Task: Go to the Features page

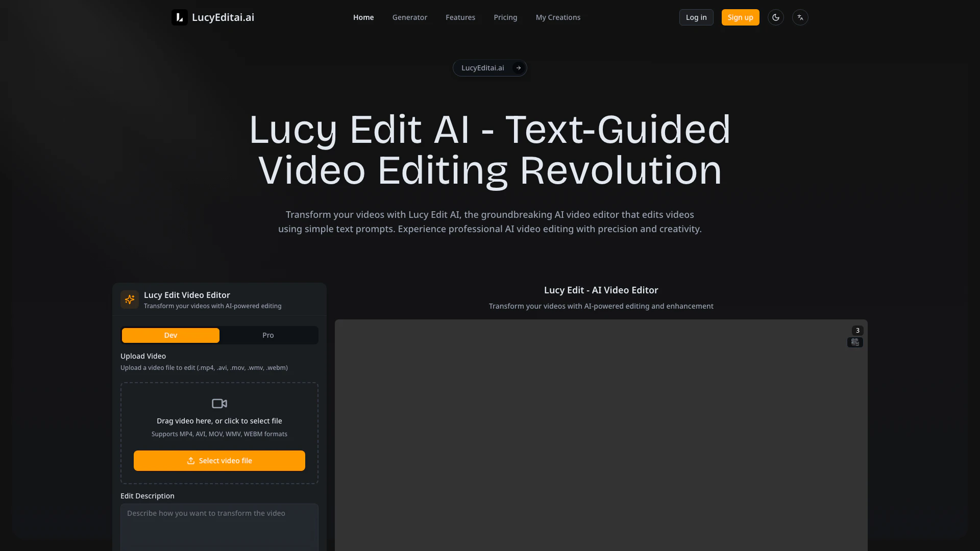Action: pyautogui.click(x=460, y=17)
